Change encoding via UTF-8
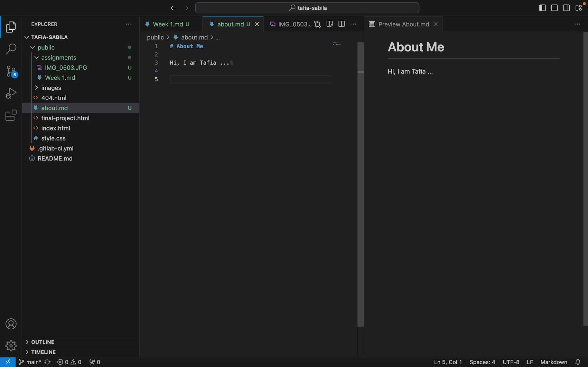588x367 pixels. [x=511, y=362]
